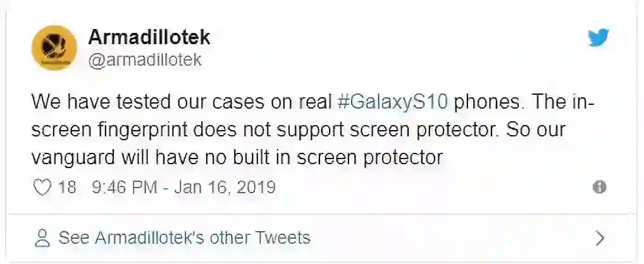Screen dimensions: 644x264
Task: Click the bold Armadillotek display name
Action: pyautogui.click(x=149, y=37)
